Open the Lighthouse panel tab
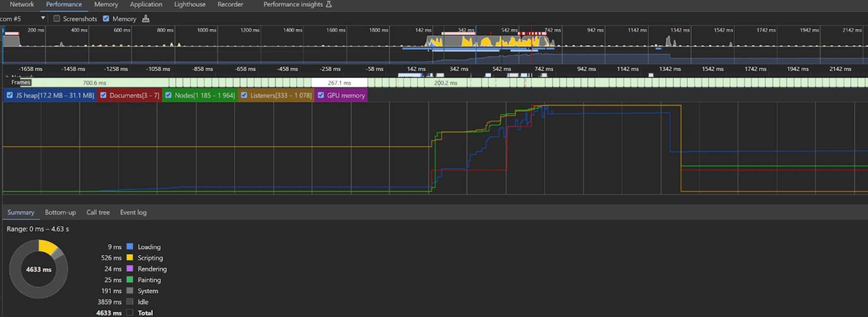 (190, 4)
